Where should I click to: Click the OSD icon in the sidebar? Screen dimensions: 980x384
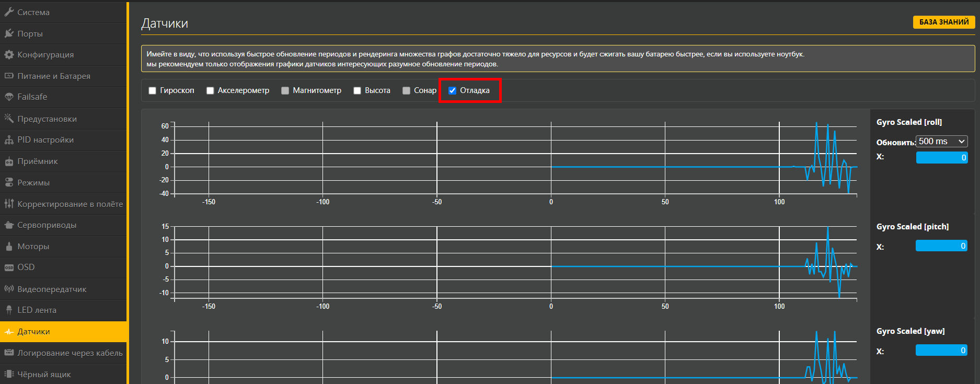coord(9,267)
